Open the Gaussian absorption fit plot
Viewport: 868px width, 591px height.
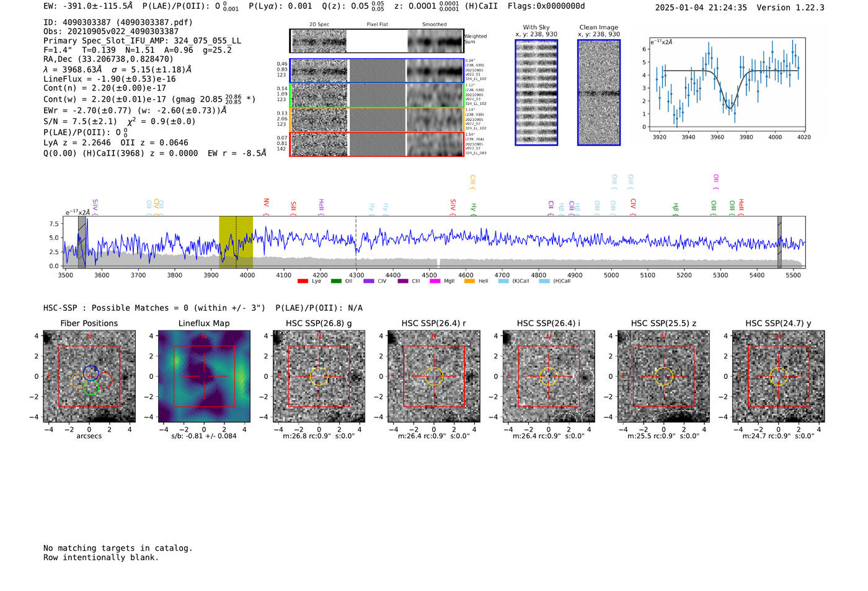point(729,85)
